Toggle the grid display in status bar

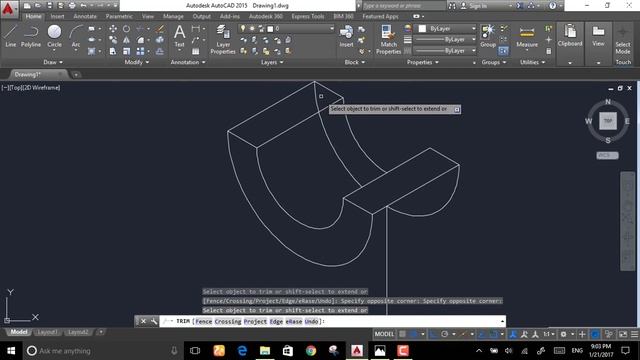[x=402, y=334]
